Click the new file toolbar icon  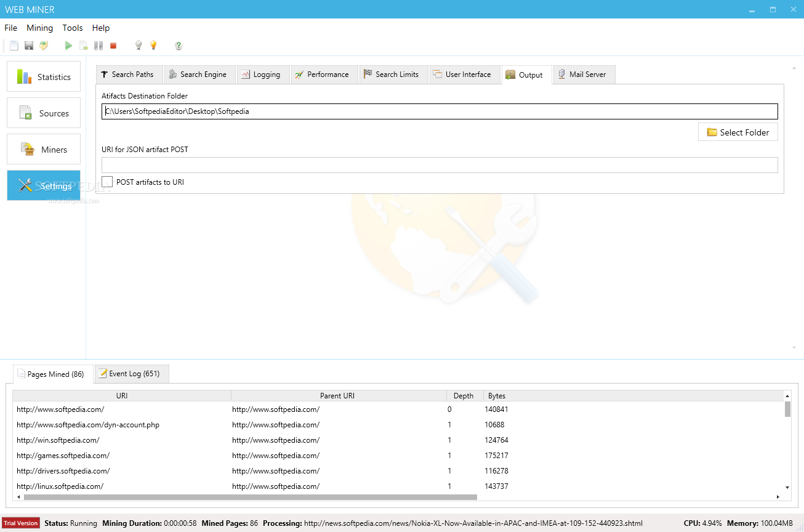tap(14, 46)
